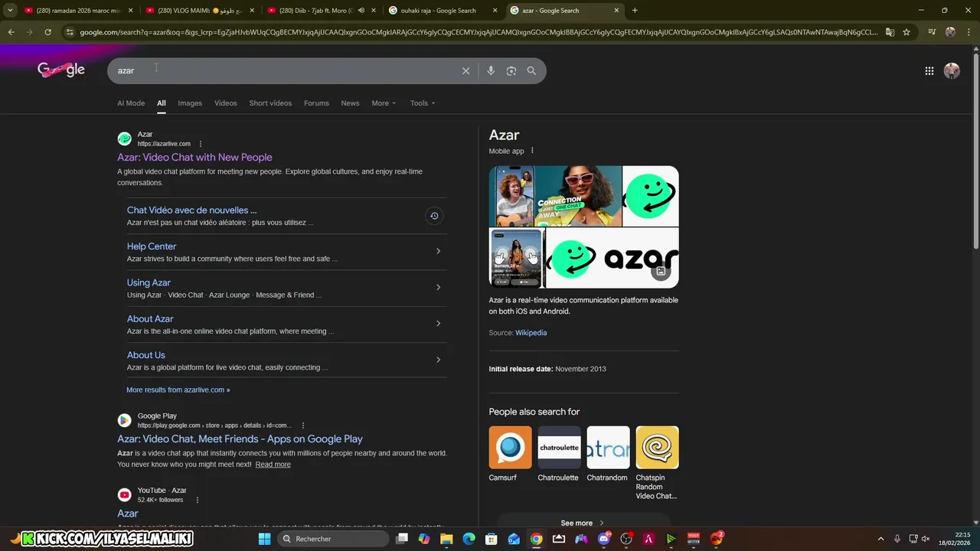Open a new browser tab
Viewport: 980px width, 551px height.
(635, 11)
